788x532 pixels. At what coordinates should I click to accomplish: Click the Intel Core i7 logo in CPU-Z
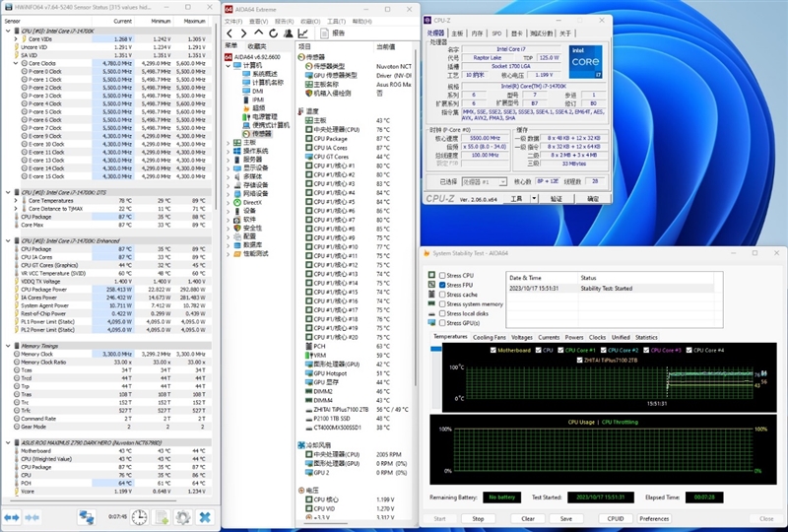pyautogui.click(x=585, y=62)
